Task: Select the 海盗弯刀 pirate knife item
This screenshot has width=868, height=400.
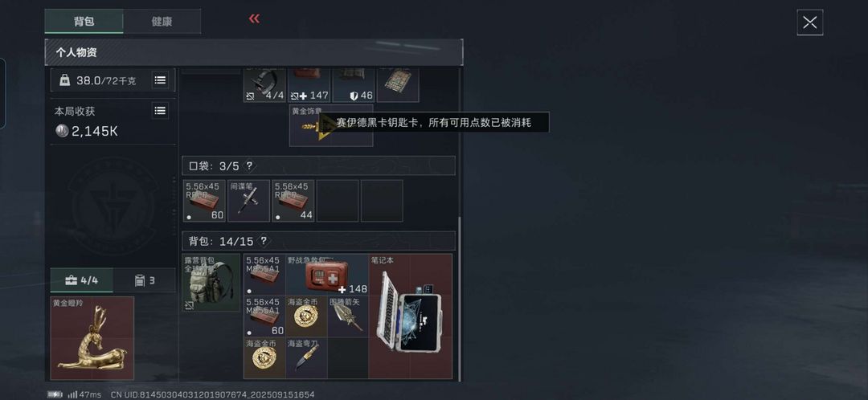Action: [x=307, y=358]
